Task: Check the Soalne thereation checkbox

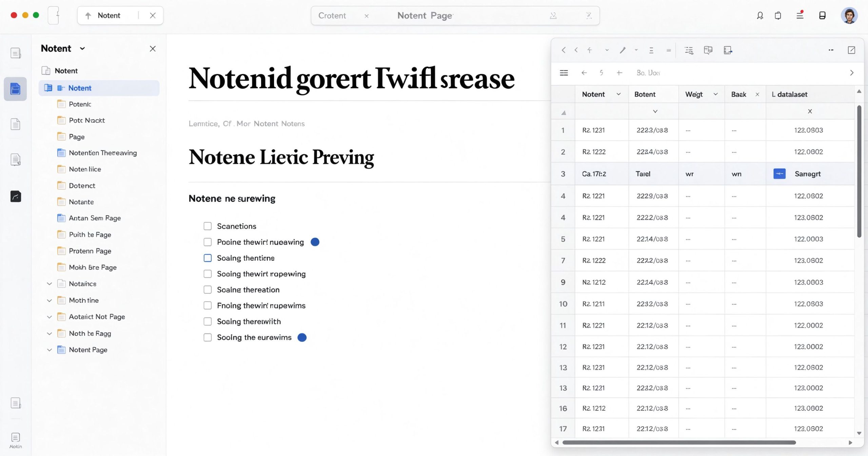Action: pyautogui.click(x=208, y=289)
